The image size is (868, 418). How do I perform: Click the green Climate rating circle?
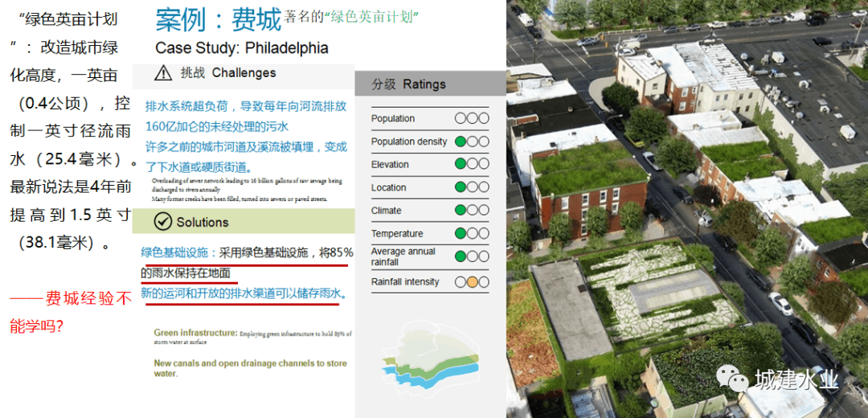(x=461, y=211)
